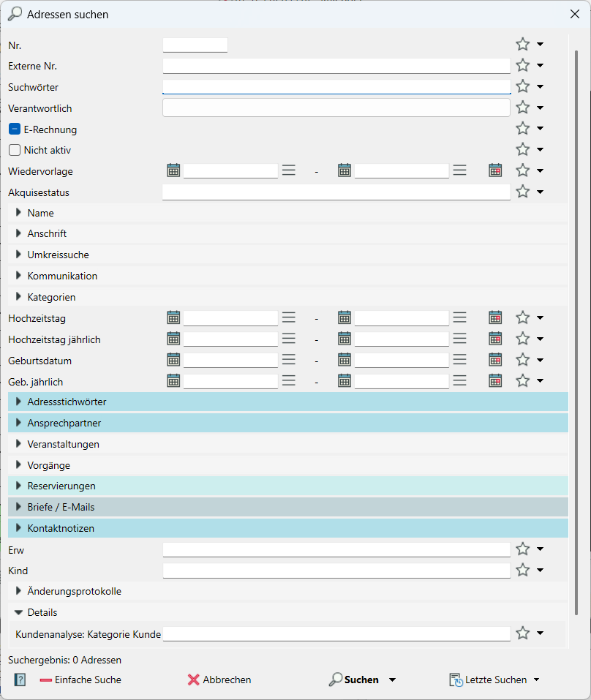Click the star icon in the Kind row

[522, 571]
